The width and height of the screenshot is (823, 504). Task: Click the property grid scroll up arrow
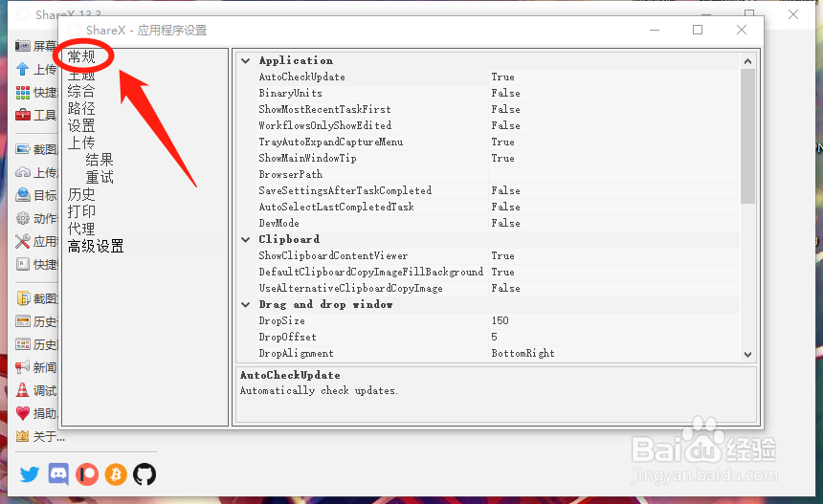(748, 61)
